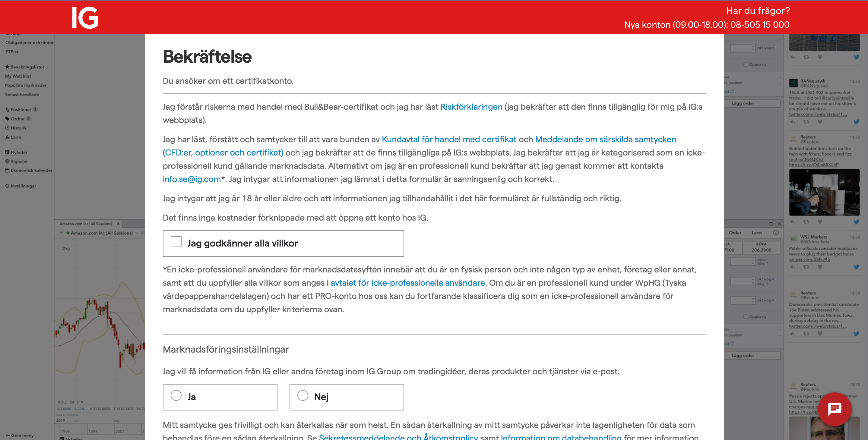Open 'Kundavtal för handel med certifikat' link

pos(448,139)
